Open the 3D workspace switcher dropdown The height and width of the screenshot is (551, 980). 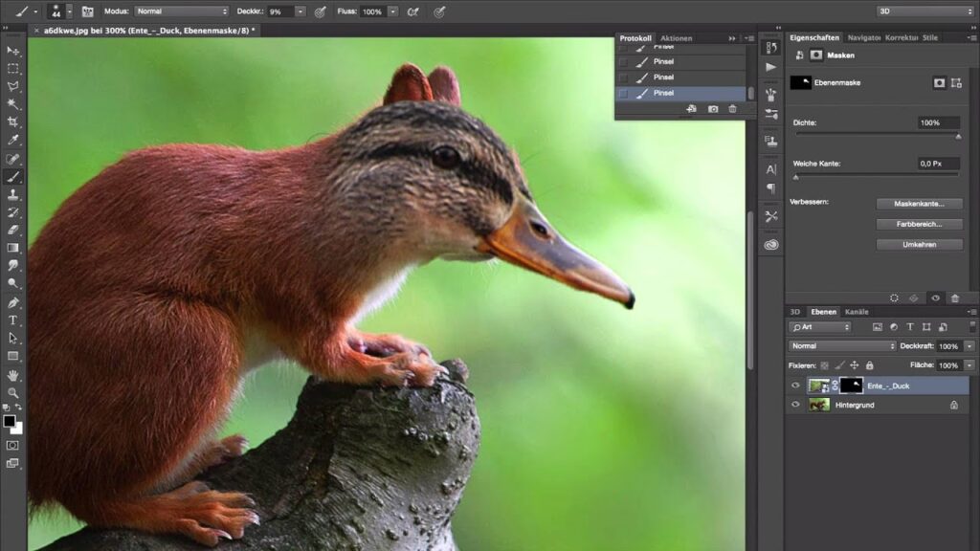coord(924,11)
